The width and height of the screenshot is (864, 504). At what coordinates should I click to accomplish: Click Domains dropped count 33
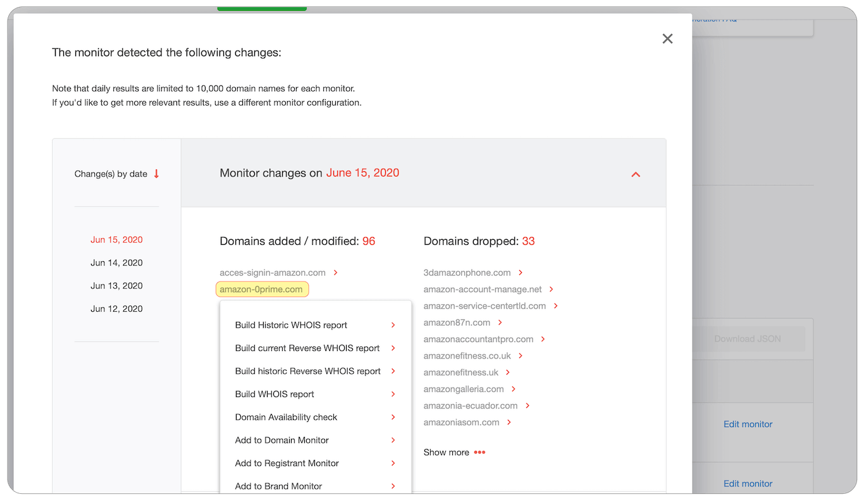pos(528,241)
